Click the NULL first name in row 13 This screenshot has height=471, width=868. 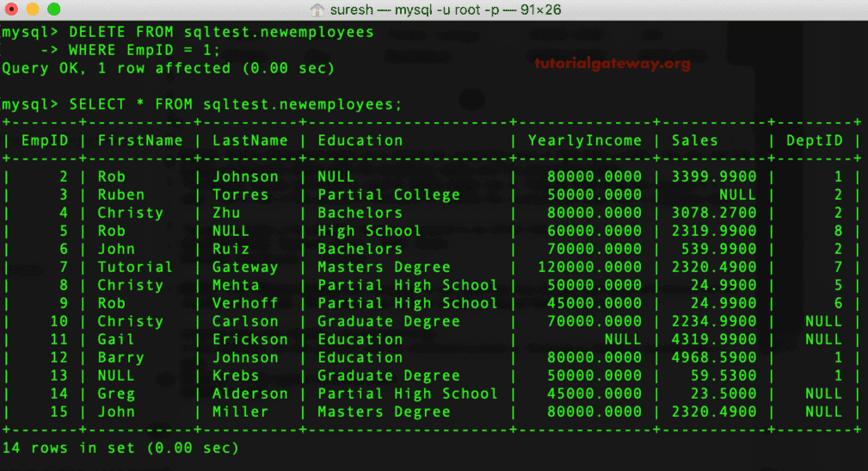click(115, 375)
